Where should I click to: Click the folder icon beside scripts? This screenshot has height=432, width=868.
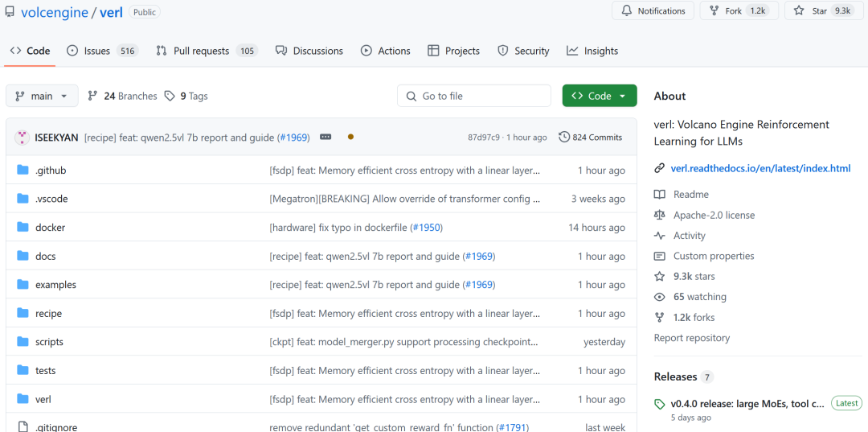point(23,341)
